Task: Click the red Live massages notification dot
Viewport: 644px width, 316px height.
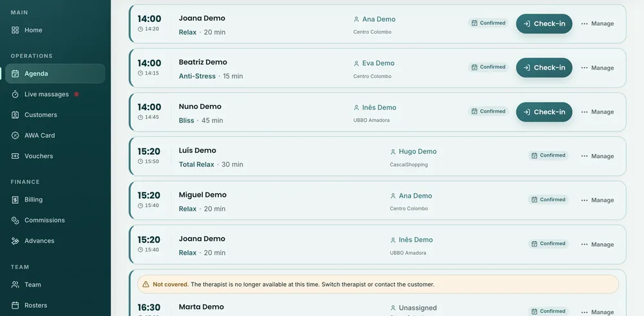Action: 77,94
